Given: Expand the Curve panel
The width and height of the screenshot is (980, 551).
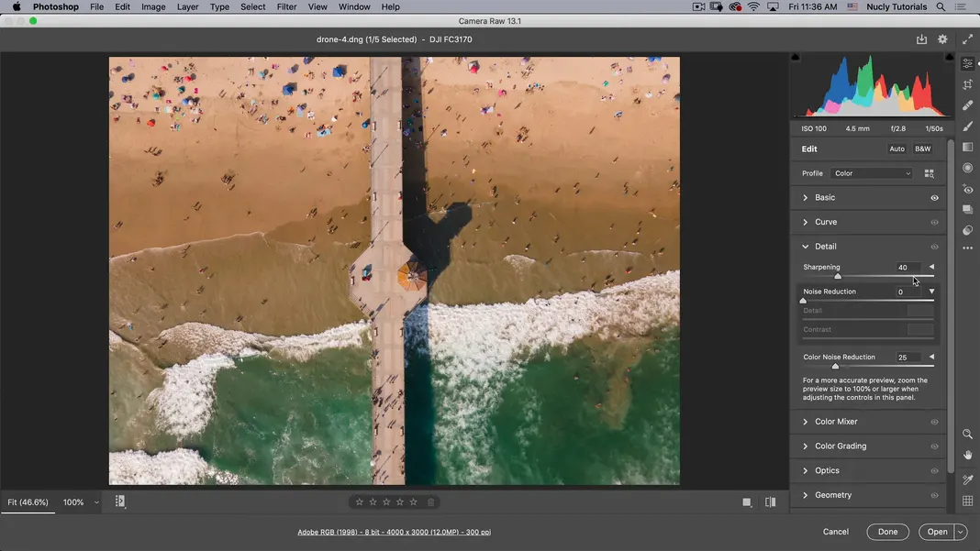Looking at the screenshot, I should 805,222.
